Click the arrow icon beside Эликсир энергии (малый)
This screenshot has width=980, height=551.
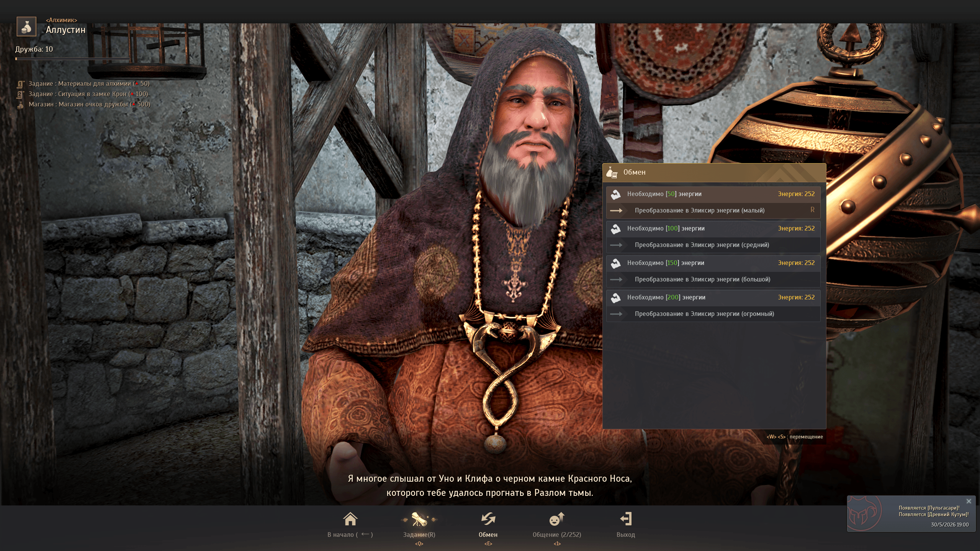[x=616, y=211]
